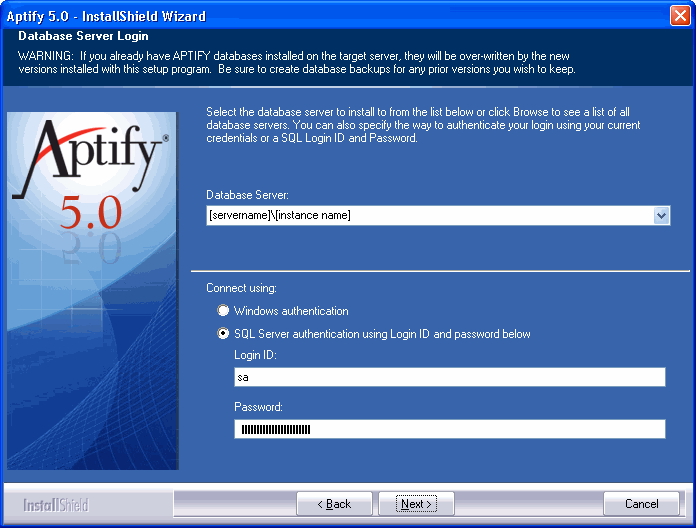Click the window title 'Aptify 5.0 - InstallShield Wizard'
Image resolution: width=696 pixels, height=528 pixels.
pos(106,16)
